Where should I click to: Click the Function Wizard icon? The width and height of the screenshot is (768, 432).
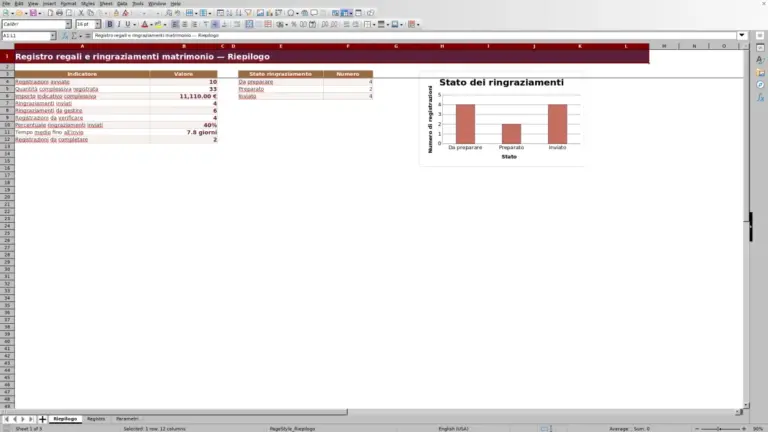coord(65,36)
